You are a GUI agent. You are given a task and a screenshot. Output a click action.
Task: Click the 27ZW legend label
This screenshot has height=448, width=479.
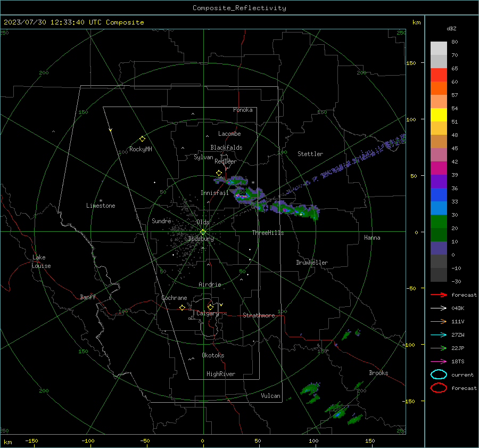(x=458, y=335)
